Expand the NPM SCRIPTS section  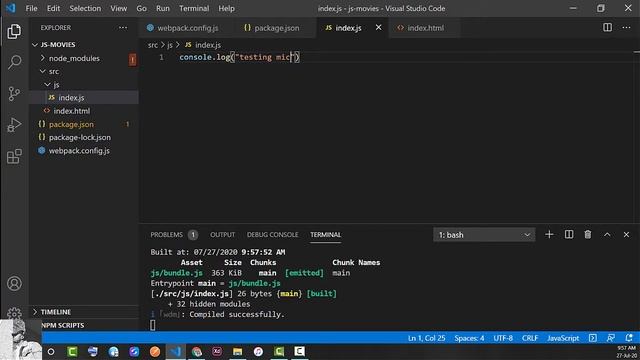click(x=62, y=325)
